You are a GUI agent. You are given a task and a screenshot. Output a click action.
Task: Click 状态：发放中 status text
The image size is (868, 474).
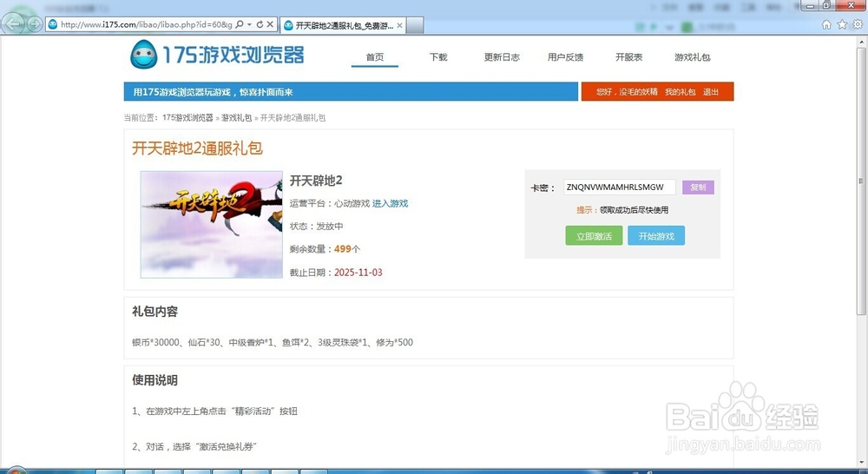(x=316, y=227)
